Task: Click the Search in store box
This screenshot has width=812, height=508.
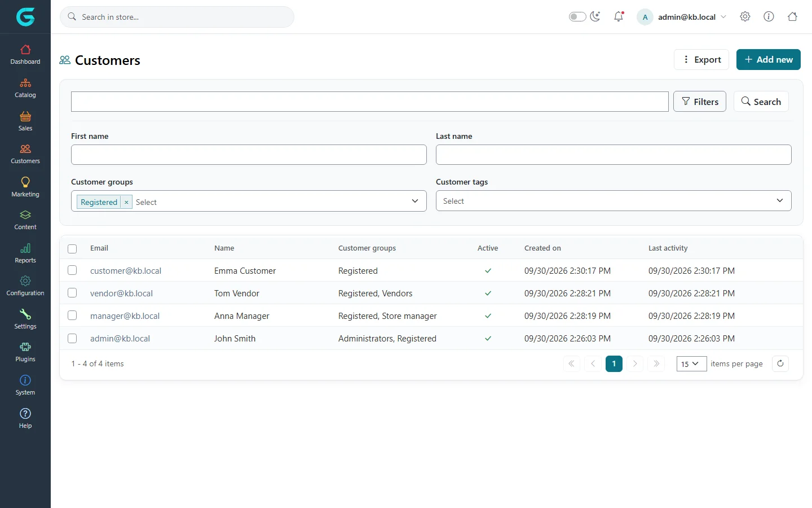Action: coord(177,17)
